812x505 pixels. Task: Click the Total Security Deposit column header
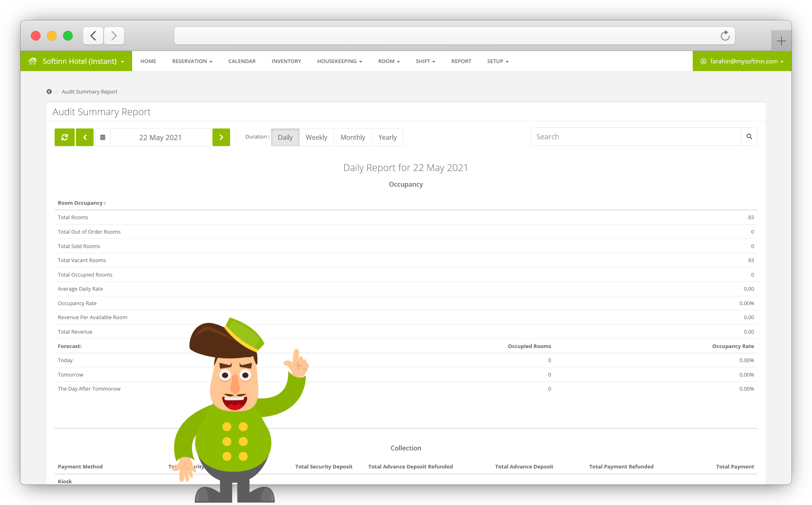click(324, 466)
